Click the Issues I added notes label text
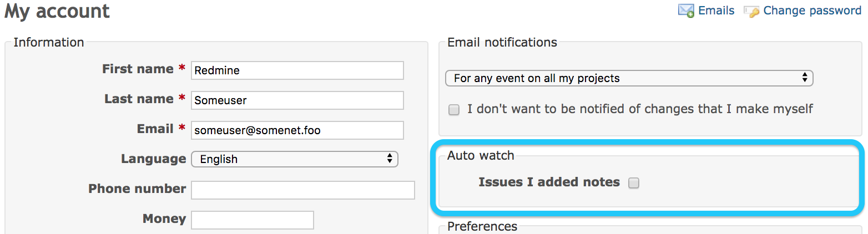Screen dimensions: 868x234 [x=549, y=182]
